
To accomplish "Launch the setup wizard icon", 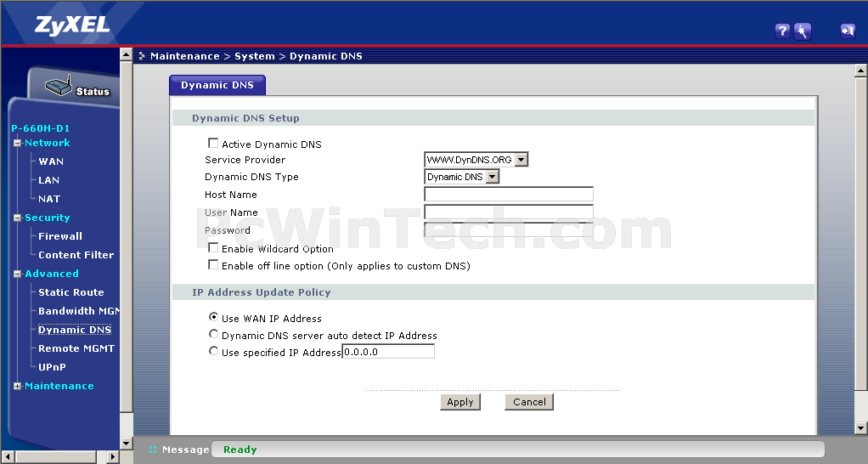I will 802,31.
